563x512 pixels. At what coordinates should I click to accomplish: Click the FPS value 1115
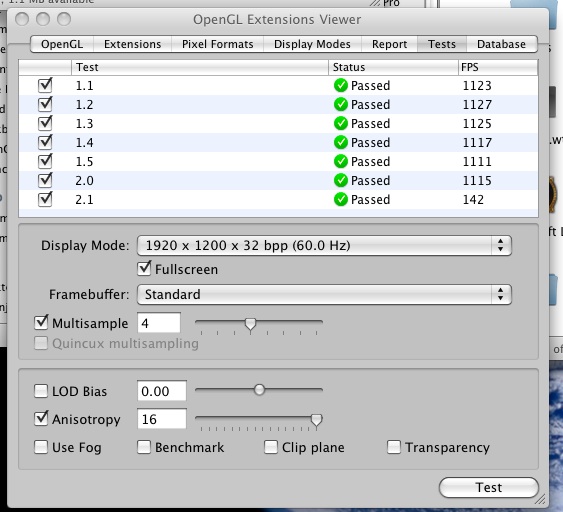click(x=477, y=181)
